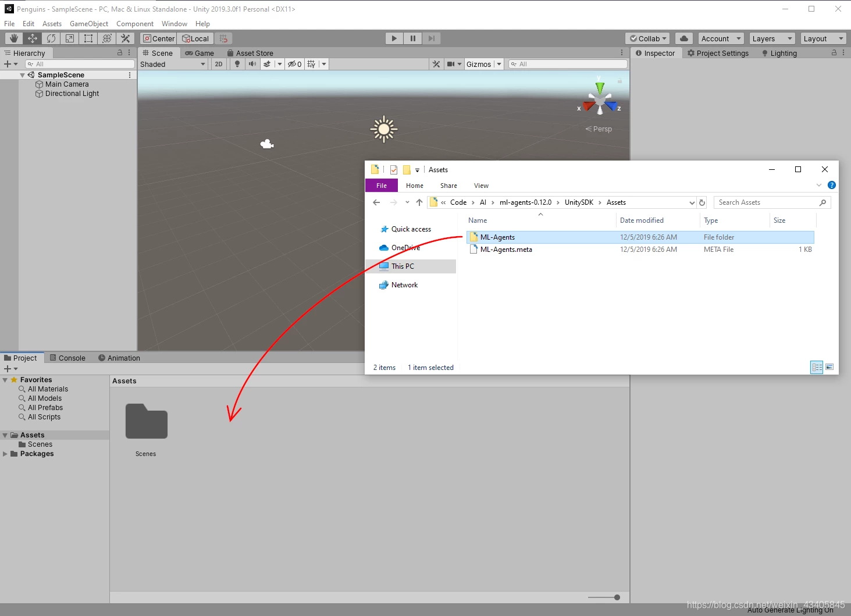Toggle hidden objects visibility count button
This screenshot has width=851, height=616.
[295, 64]
